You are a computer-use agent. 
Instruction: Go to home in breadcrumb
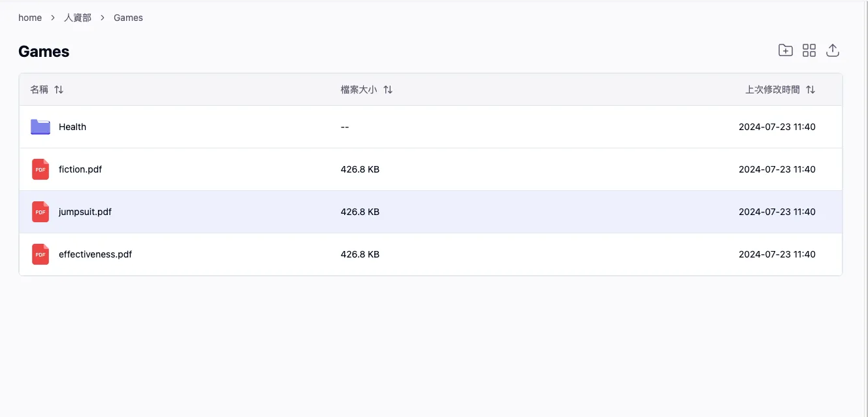click(30, 18)
